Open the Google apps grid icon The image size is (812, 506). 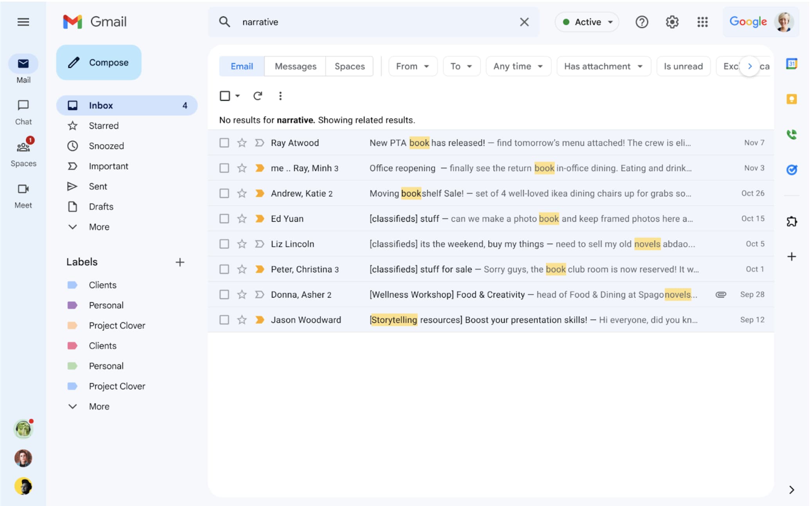pos(702,22)
